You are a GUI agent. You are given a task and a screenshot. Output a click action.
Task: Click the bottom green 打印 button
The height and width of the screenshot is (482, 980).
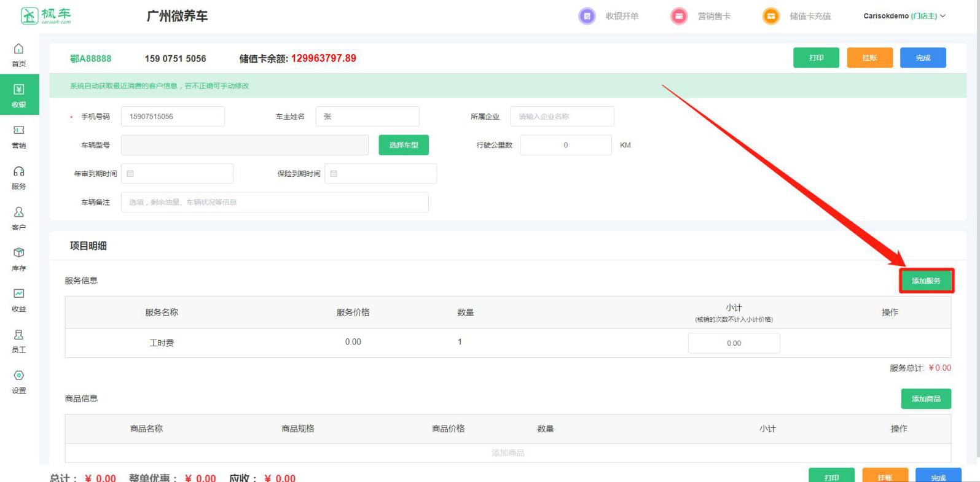tap(831, 476)
